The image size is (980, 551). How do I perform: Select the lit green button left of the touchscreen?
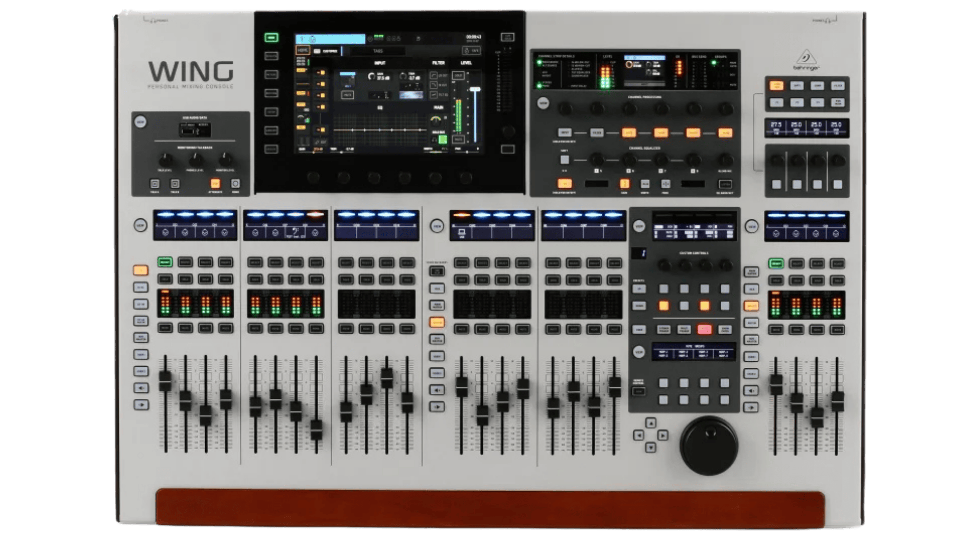271,37
